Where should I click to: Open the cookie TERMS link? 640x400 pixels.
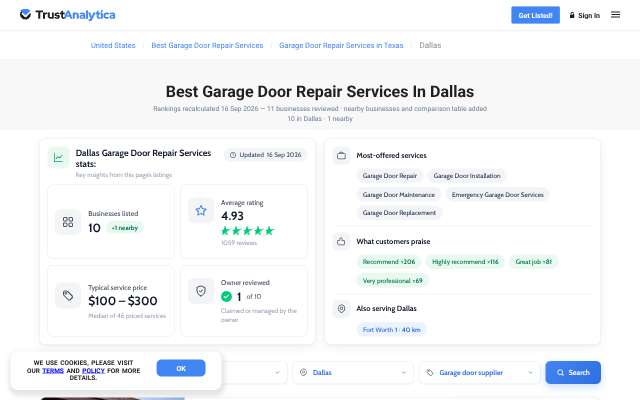pyautogui.click(x=53, y=371)
